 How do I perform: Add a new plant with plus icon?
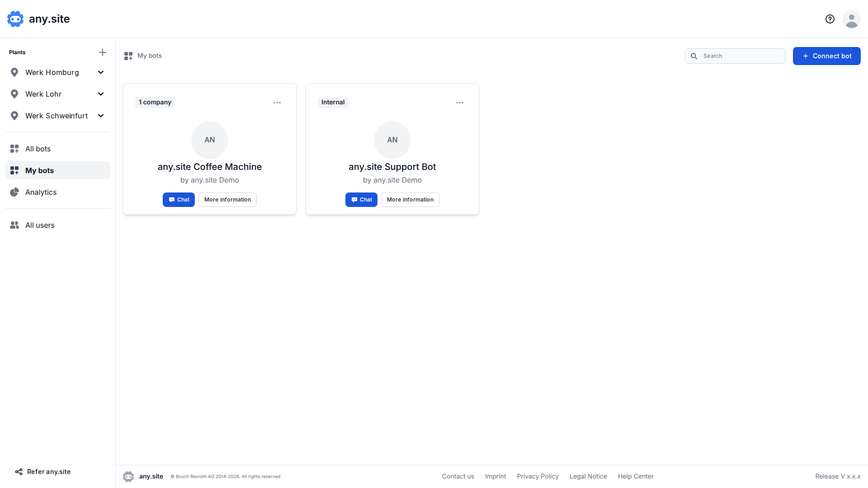[103, 52]
